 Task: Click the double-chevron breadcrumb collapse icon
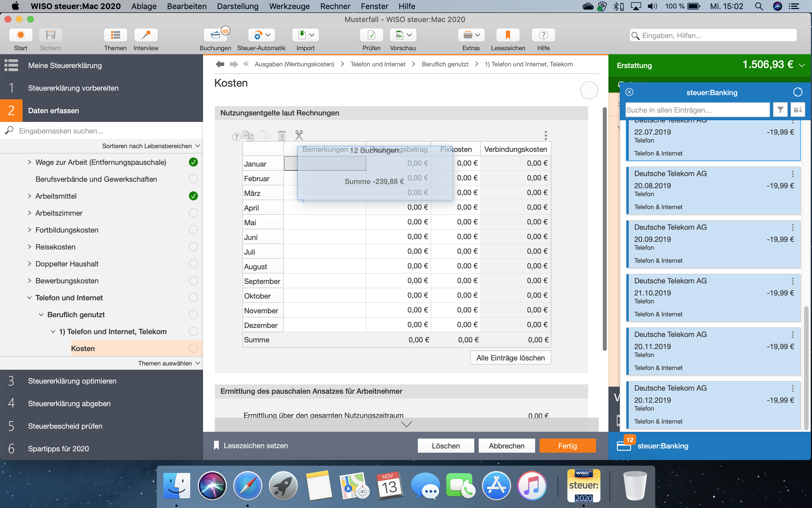tap(246, 64)
